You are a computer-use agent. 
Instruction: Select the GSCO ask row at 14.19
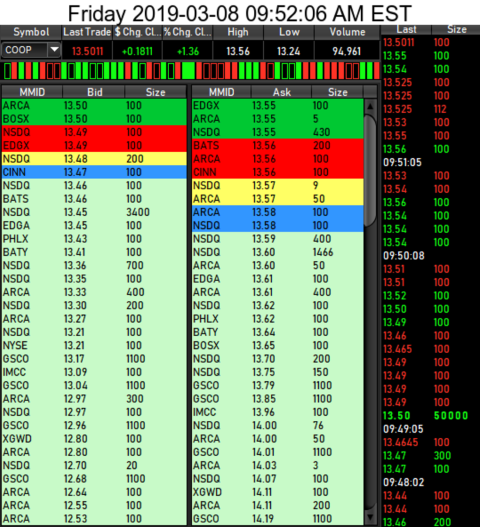point(278,519)
